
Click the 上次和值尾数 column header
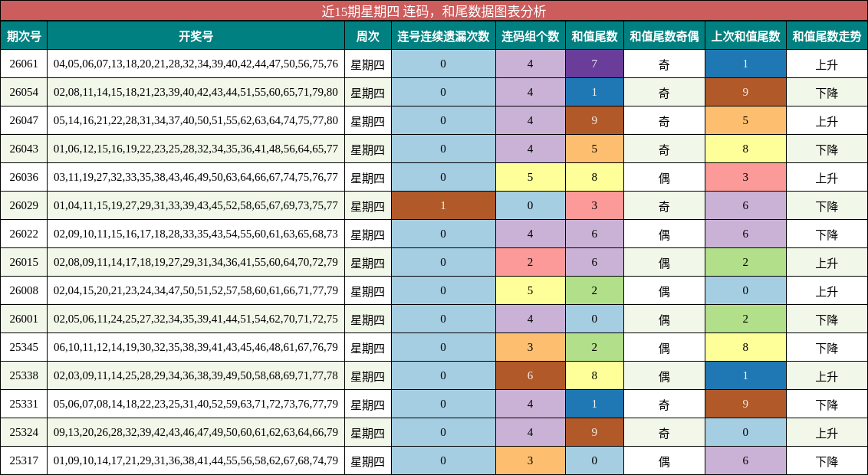click(745, 34)
